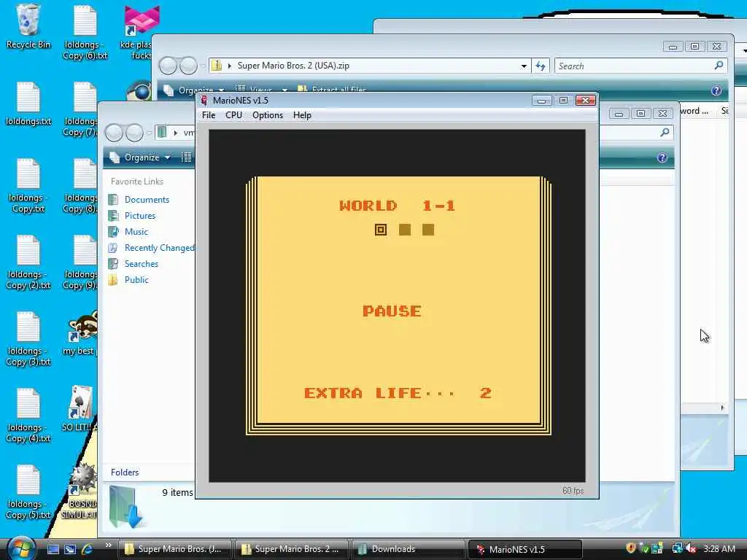Image resolution: width=747 pixels, height=560 pixels.
Task: Click the Windows Start orb
Action: 21,548
